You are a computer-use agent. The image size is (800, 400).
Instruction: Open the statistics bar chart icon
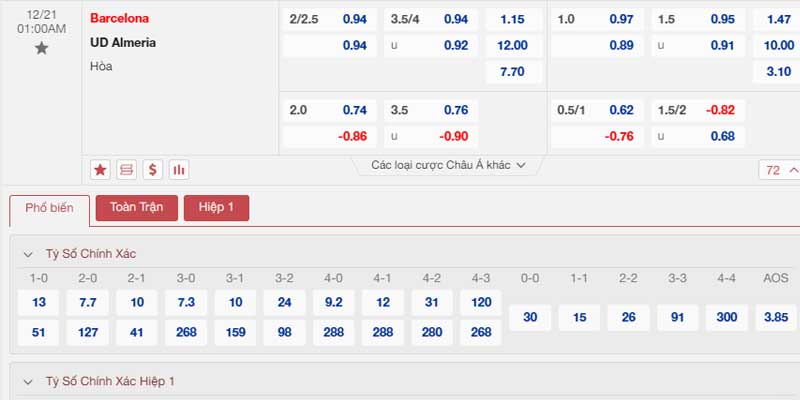click(x=179, y=170)
